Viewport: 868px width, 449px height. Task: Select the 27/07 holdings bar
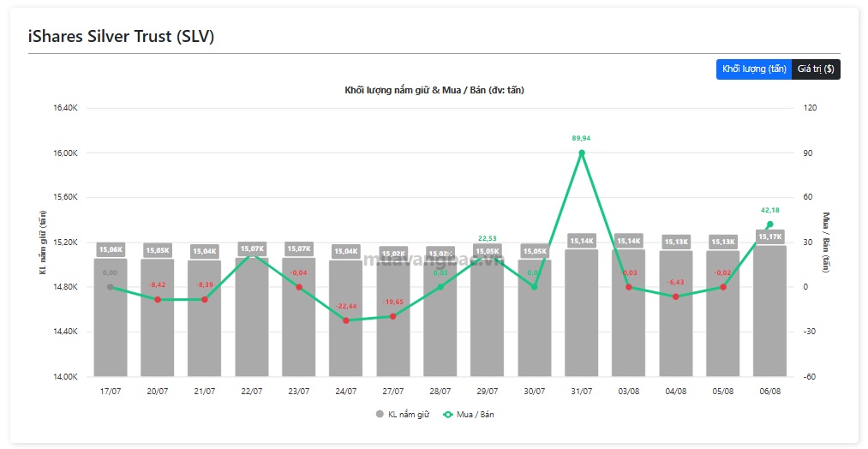coord(393,320)
